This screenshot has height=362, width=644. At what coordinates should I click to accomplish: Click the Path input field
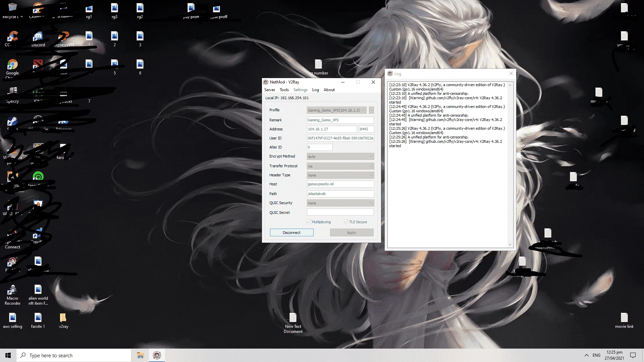340,194
